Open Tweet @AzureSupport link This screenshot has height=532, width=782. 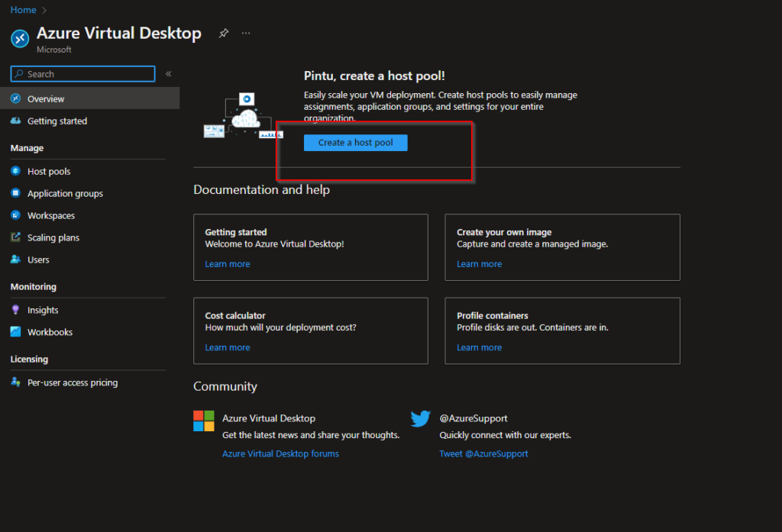(483, 453)
